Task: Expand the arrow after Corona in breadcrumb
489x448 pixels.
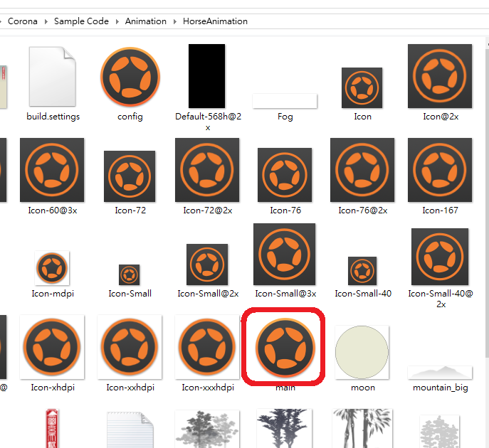Action: [46, 21]
